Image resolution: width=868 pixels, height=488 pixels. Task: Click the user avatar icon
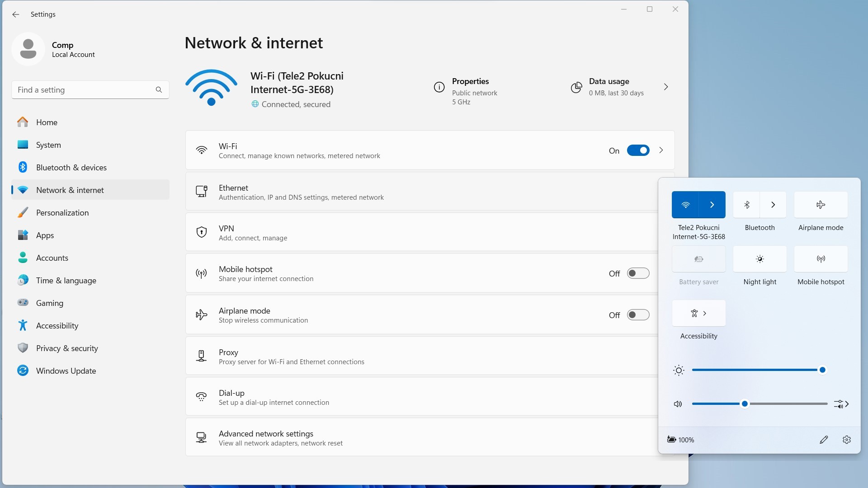point(28,49)
